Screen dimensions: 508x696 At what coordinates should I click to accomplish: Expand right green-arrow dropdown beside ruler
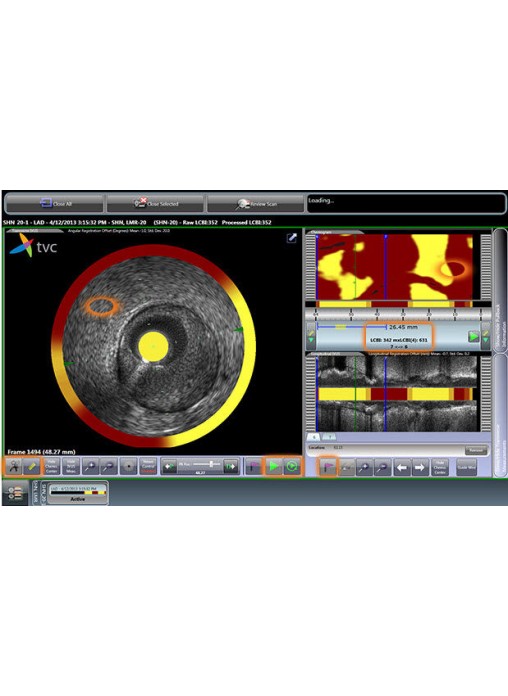[x=486, y=336]
